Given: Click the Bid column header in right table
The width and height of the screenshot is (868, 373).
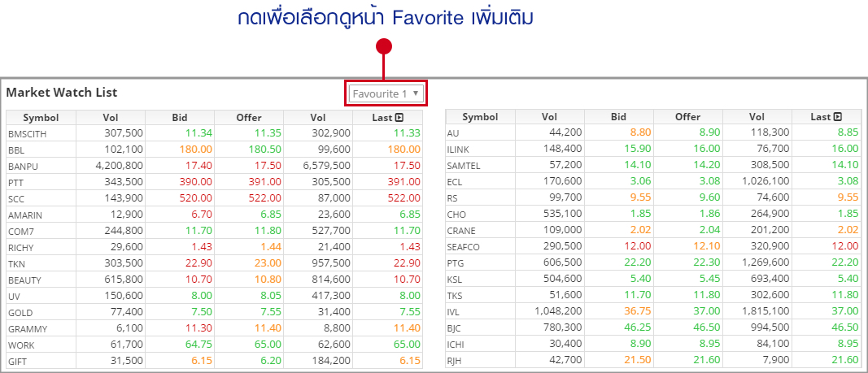Looking at the screenshot, I should [x=618, y=117].
